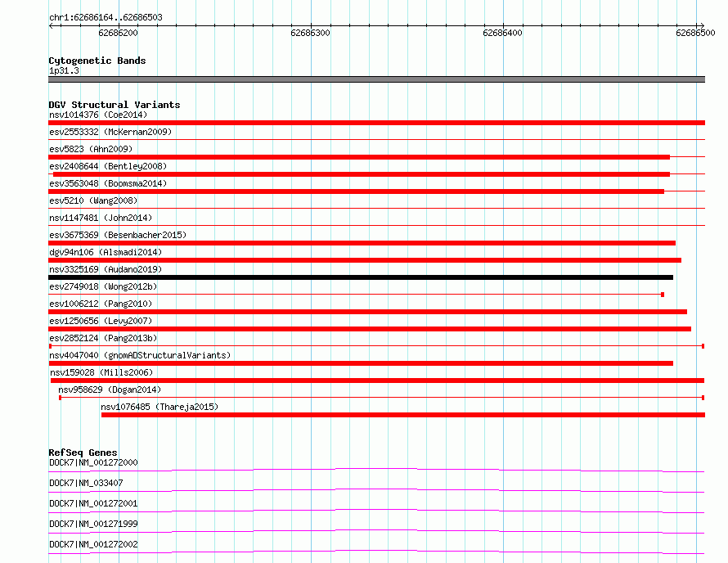Image resolution: width=728 pixels, height=563 pixels.
Task: Select variant nsv958629 (Dogan2014) label
Action: coord(110,390)
